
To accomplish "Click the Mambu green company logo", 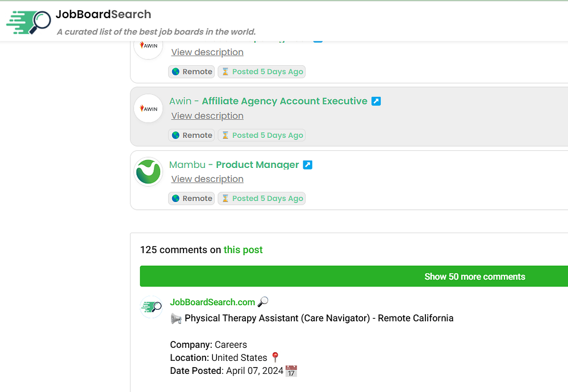I will [148, 171].
